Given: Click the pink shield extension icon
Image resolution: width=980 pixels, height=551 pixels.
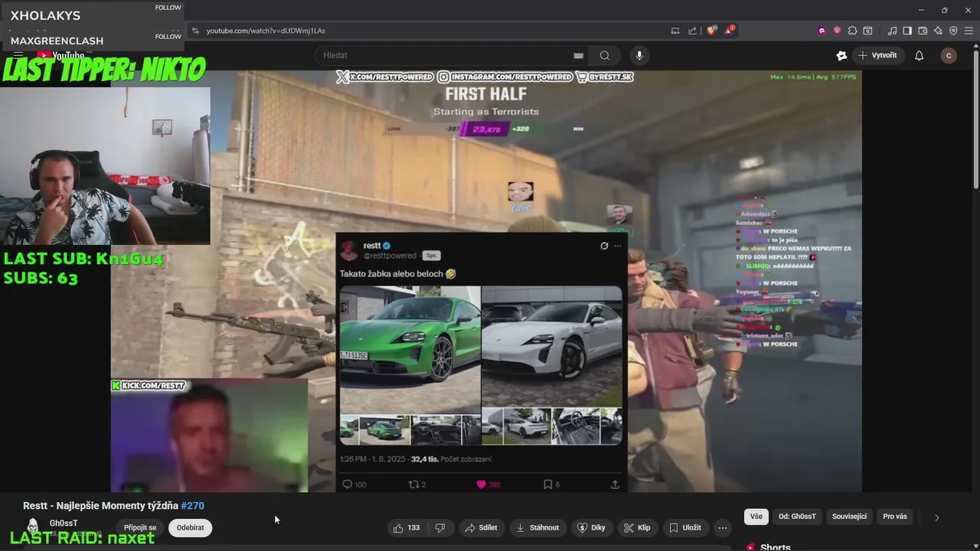Looking at the screenshot, I should point(837,31).
